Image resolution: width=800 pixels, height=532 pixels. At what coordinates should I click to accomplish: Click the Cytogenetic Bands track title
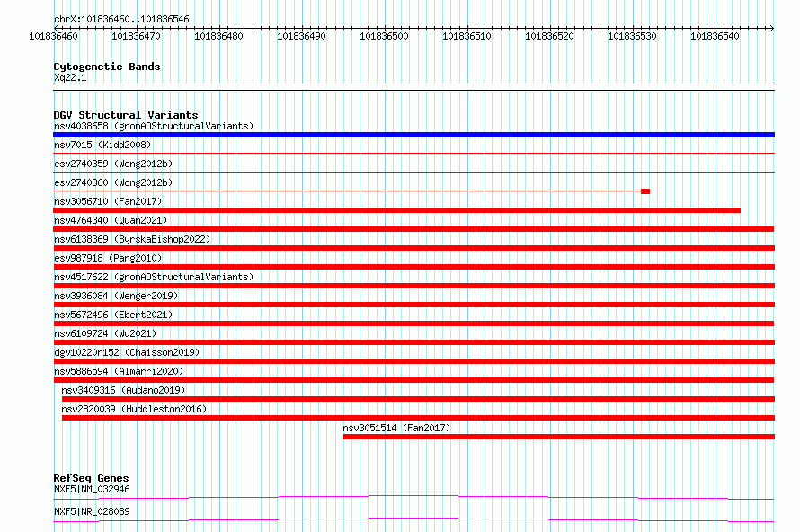pos(107,66)
